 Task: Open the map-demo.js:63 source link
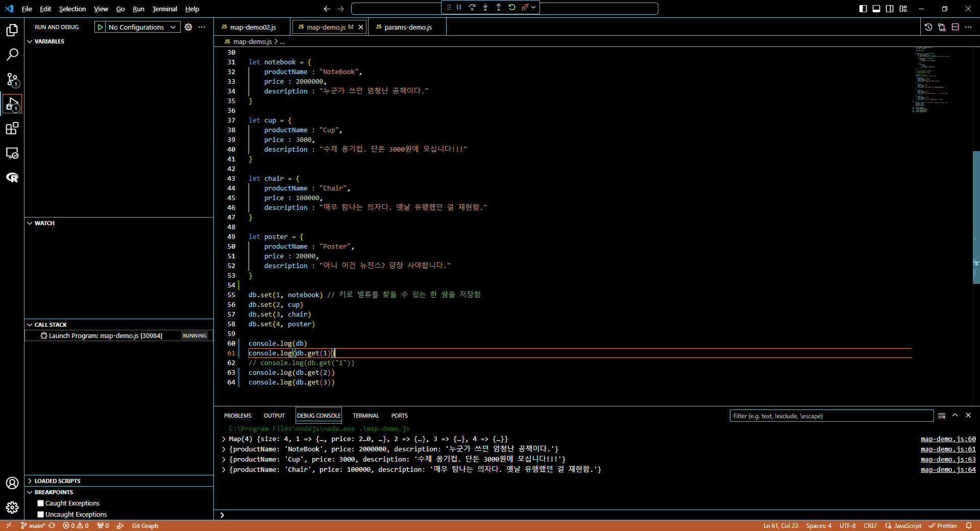(x=948, y=460)
